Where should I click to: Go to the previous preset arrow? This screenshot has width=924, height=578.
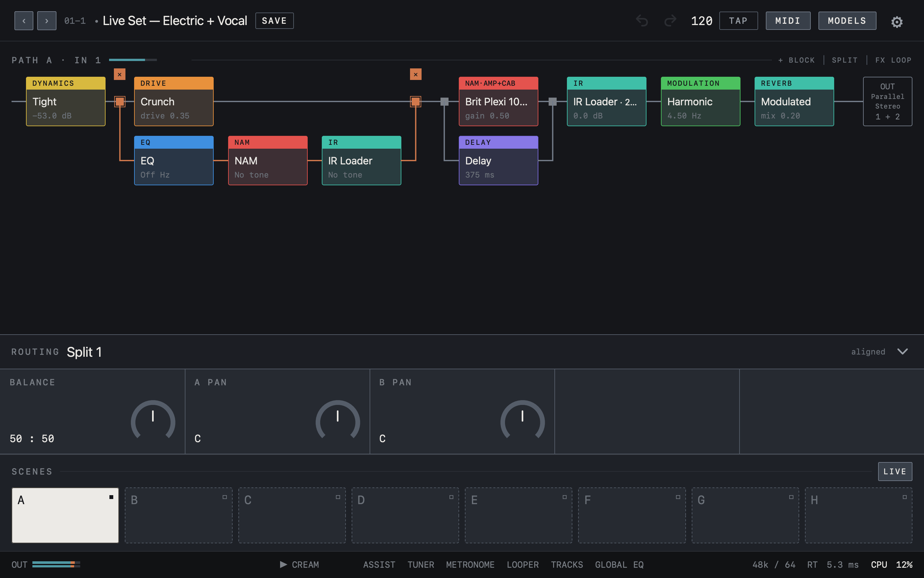pos(24,21)
